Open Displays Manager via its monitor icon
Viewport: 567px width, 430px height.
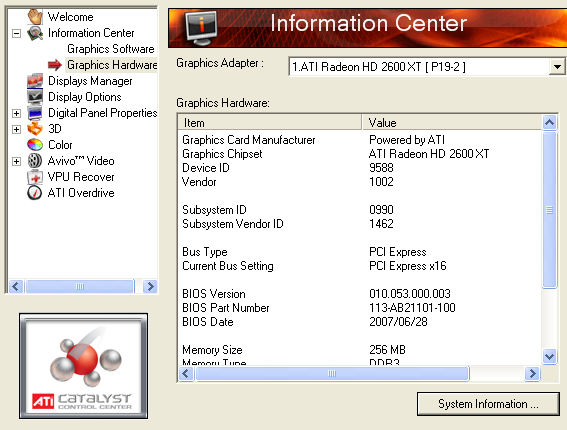[x=35, y=81]
